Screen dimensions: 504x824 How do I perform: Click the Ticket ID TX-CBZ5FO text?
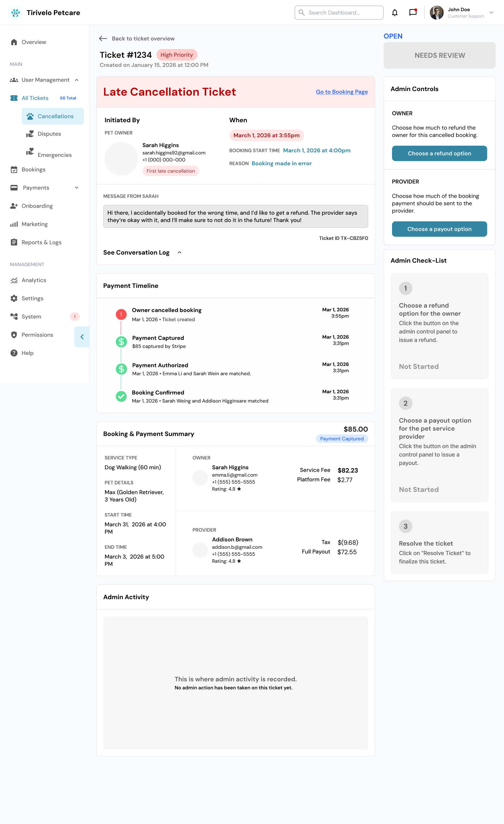tap(344, 238)
